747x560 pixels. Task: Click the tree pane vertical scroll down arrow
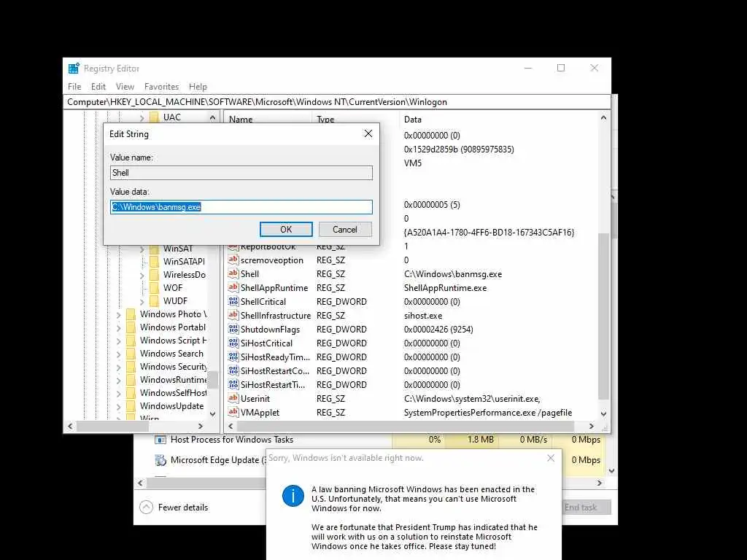pos(212,414)
